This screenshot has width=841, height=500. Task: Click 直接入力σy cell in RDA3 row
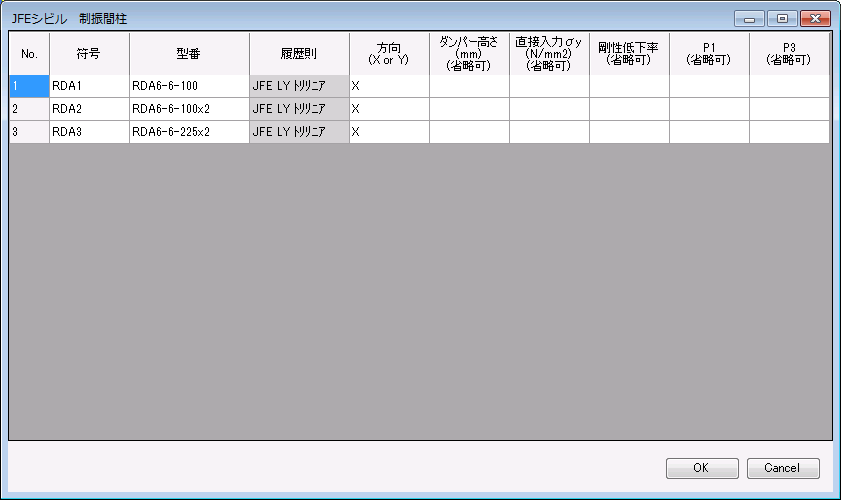549,132
